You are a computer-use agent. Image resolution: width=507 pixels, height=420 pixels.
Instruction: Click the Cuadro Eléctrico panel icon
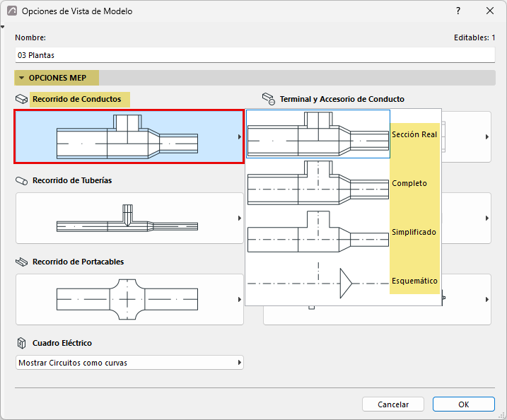[x=22, y=343]
